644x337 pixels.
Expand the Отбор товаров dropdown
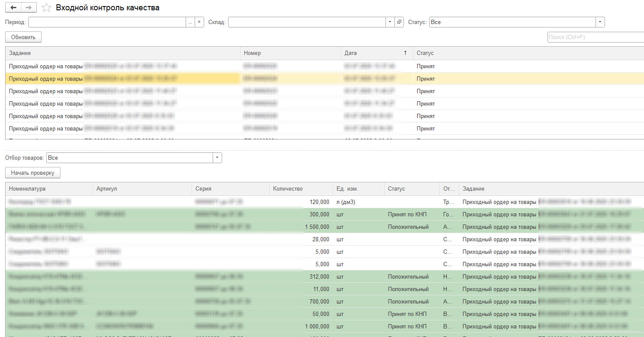(217, 158)
